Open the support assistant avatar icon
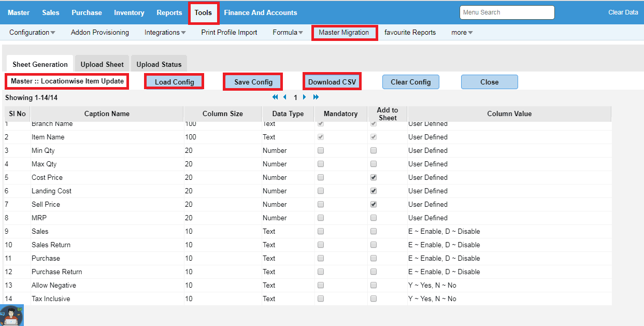Screen dimensions: 644x326 click(11, 315)
